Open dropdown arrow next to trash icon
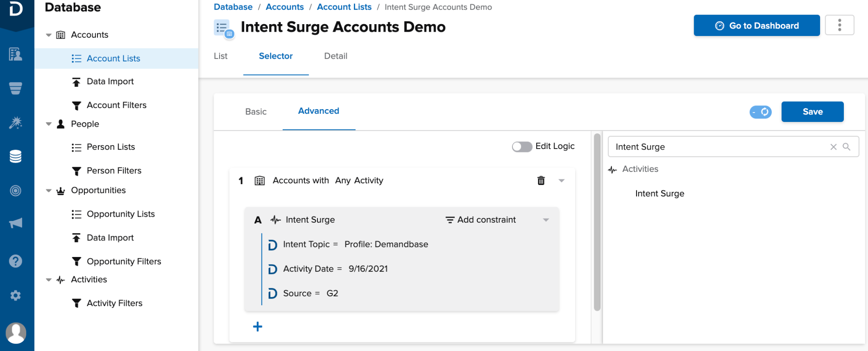Image resolution: width=868 pixels, height=351 pixels. [562, 181]
